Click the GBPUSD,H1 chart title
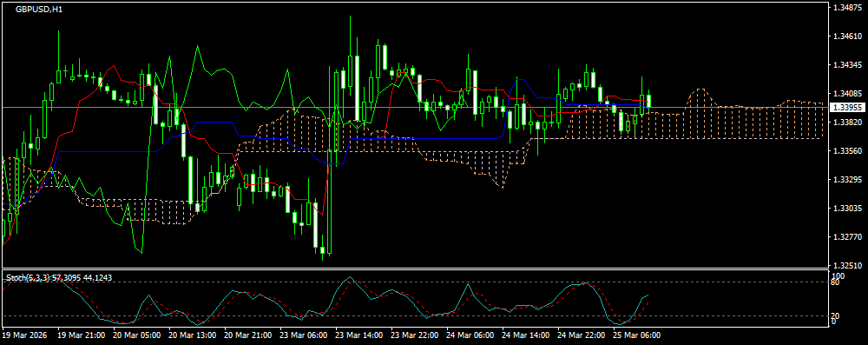868x345 pixels. pyautogui.click(x=39, y=9)
